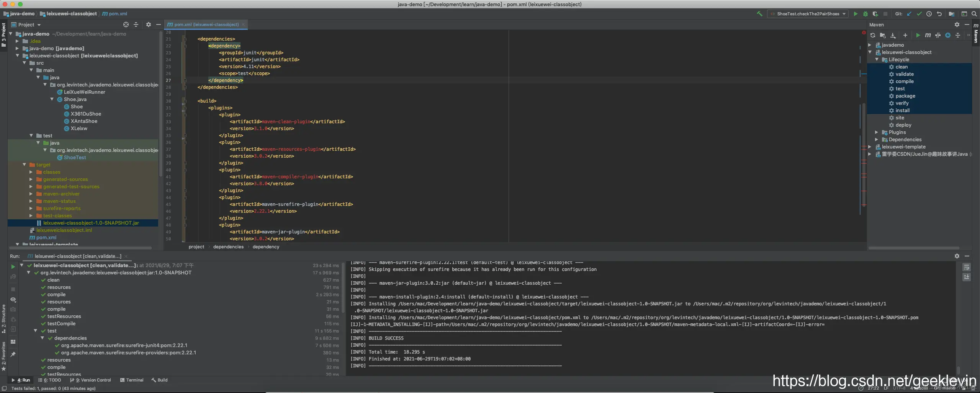Open the Terminal tool tab
The image size is (980, 393).
[x=132, y=380]
